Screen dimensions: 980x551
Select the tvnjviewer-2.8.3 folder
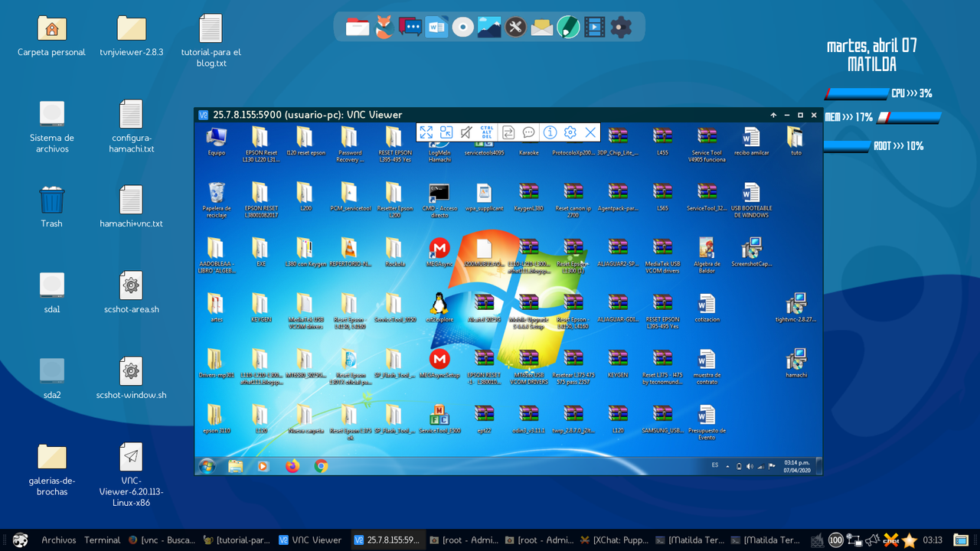point(132,36)
